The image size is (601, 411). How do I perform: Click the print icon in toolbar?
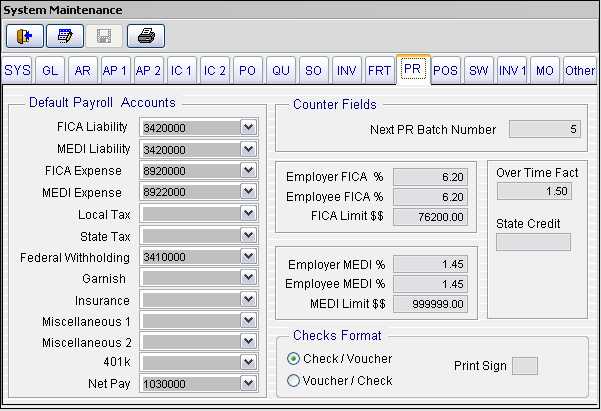(146, 36)
